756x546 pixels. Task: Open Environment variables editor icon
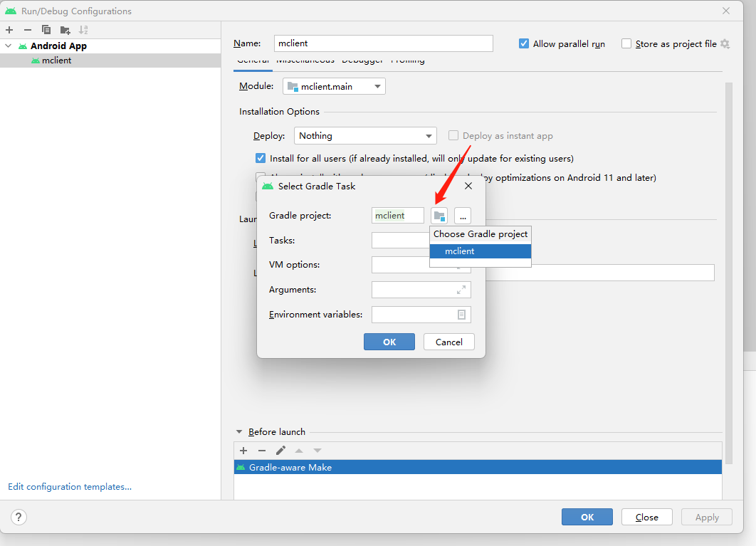461,315
